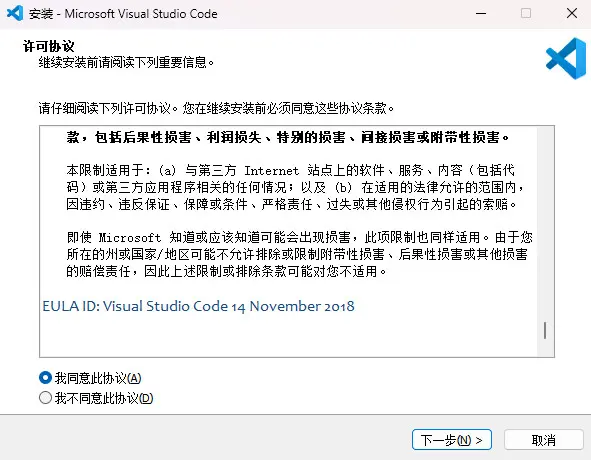The height and width of the screenshot is (460, 591).
Task: Click the scrollbar track above the thumb
Action: [x=545, y=224]
